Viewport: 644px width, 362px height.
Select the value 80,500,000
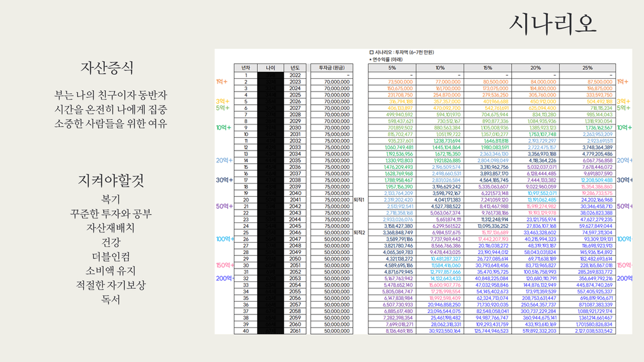point(495,82)
